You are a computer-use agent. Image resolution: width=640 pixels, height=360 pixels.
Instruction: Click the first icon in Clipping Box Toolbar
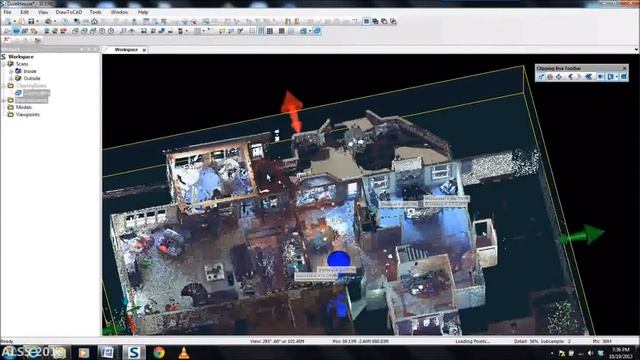542,77
